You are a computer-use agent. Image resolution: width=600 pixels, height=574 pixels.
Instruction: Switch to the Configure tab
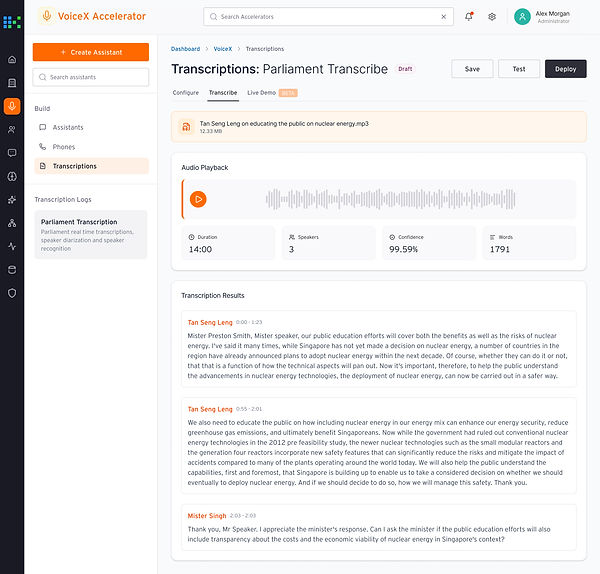pyautogui.click(x=186, y=93)
